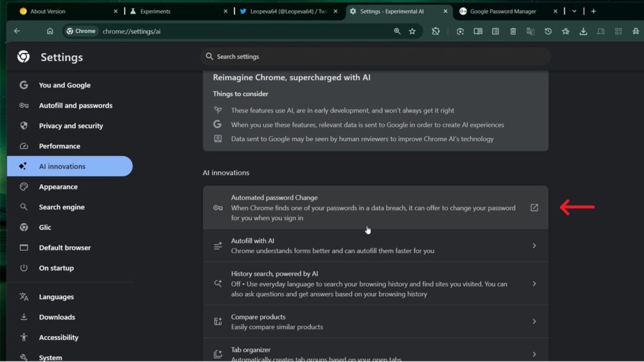Open the reading mode book icon
The height and width of the screenshot is (362, 644).
[x=478, y=31]
